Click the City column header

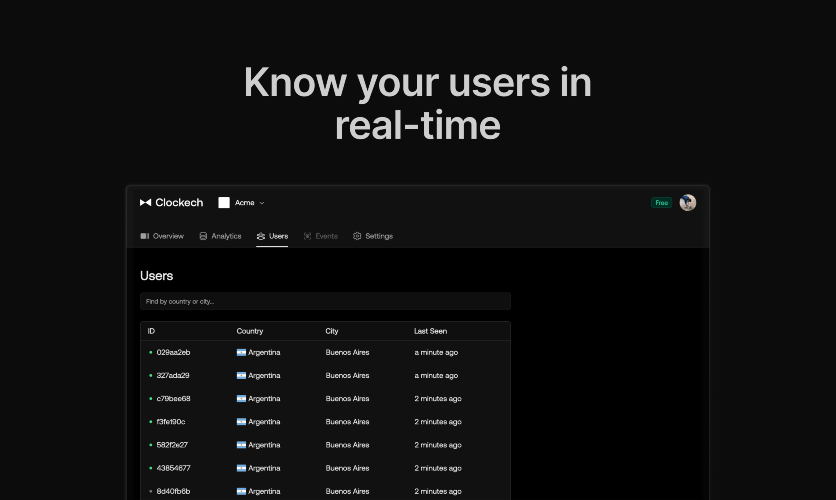(332, 331)
